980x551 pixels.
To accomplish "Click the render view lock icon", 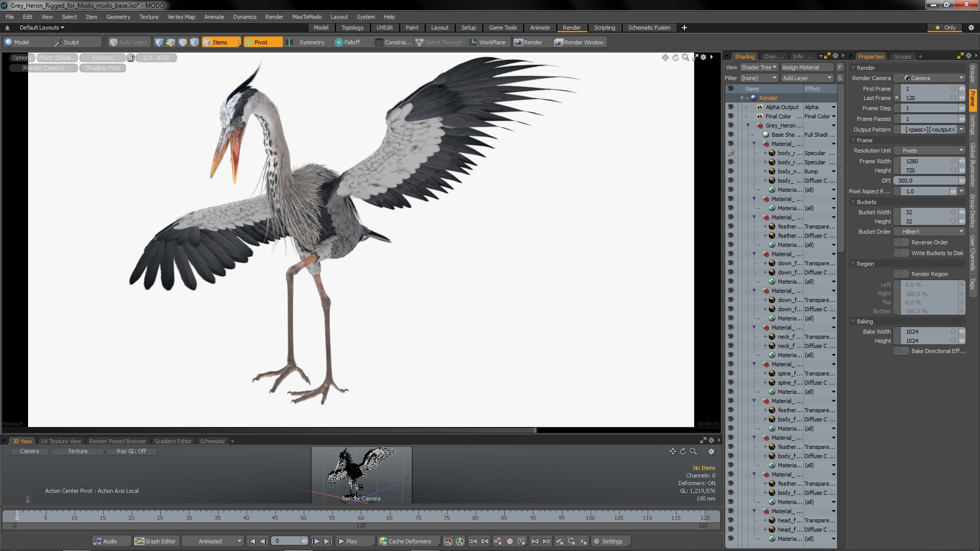I will (x=131, y=58).
